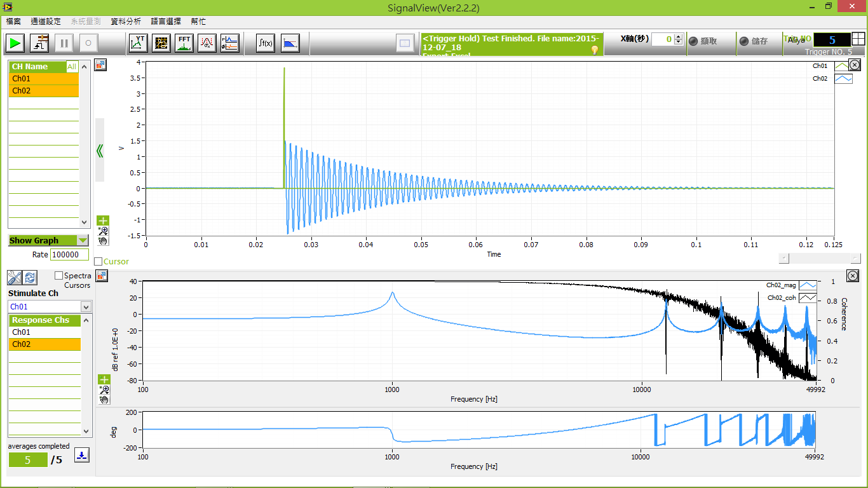This screenshot has width=868, height=488.
Task: Click the averages completed value field
Action: pos(27,460)
